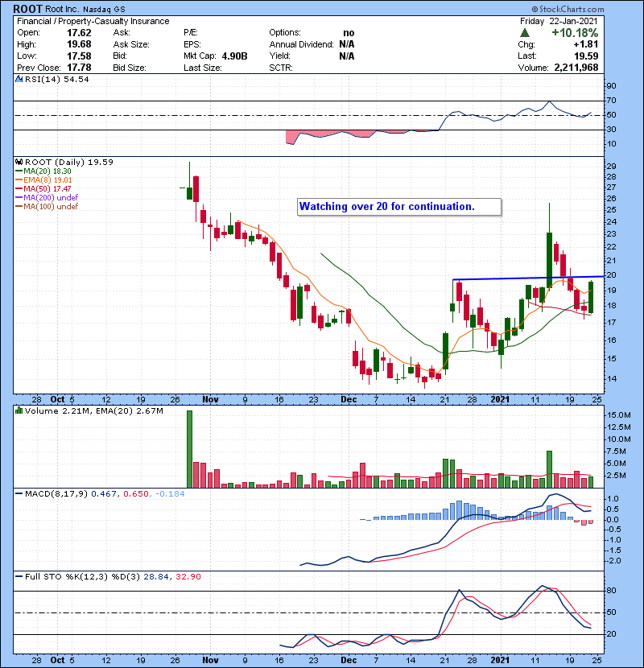The width and height of the screenshot is (644, 668).
Task: Click the stochastic %D value 32.90
Action: click(x=188, y=576)
